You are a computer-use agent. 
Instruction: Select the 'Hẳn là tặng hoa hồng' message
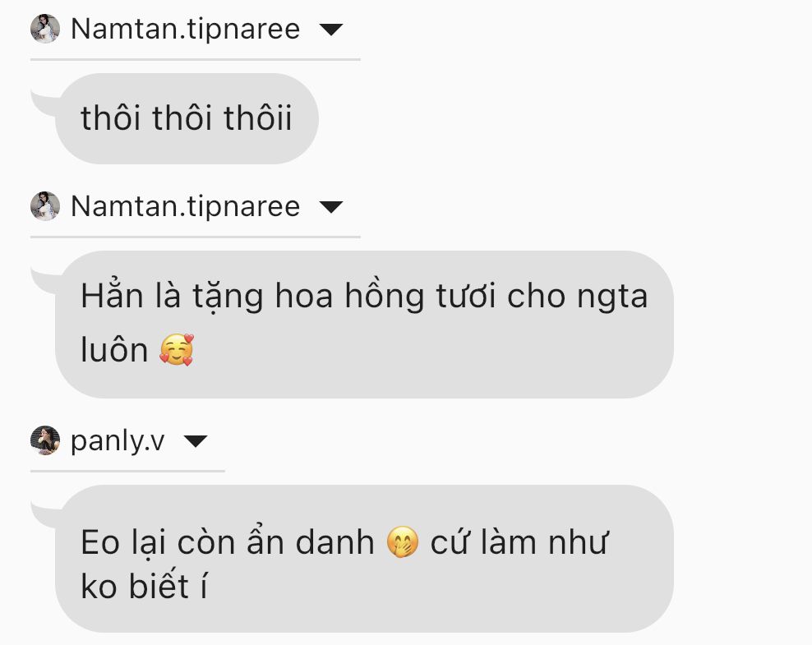(365, 325)
